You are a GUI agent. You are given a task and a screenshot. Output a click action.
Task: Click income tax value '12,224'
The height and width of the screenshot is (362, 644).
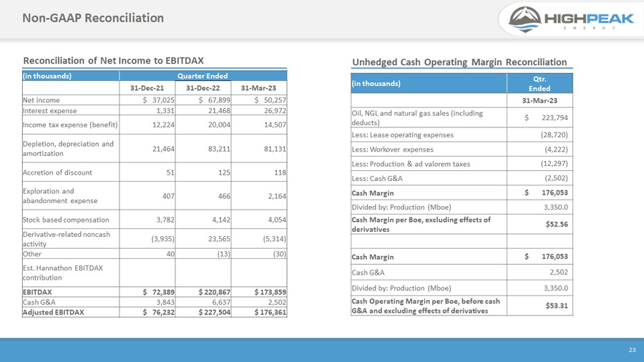(x=163, y=124)
